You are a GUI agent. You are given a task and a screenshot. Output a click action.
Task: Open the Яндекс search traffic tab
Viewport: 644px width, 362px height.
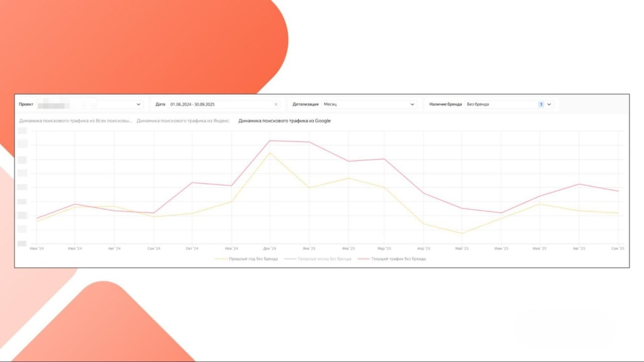coord(182,120)
